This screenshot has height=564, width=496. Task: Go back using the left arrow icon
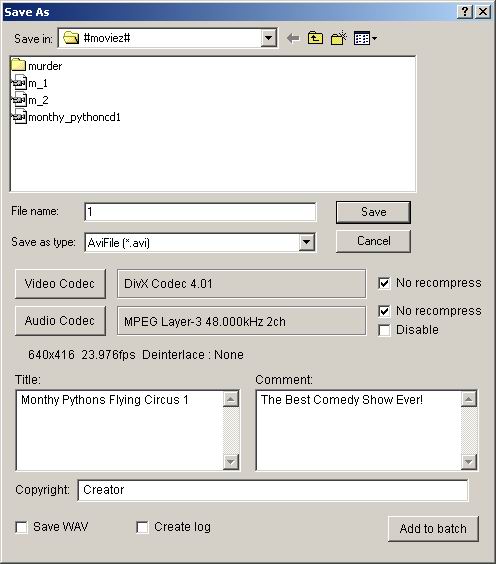pos(293,38)
